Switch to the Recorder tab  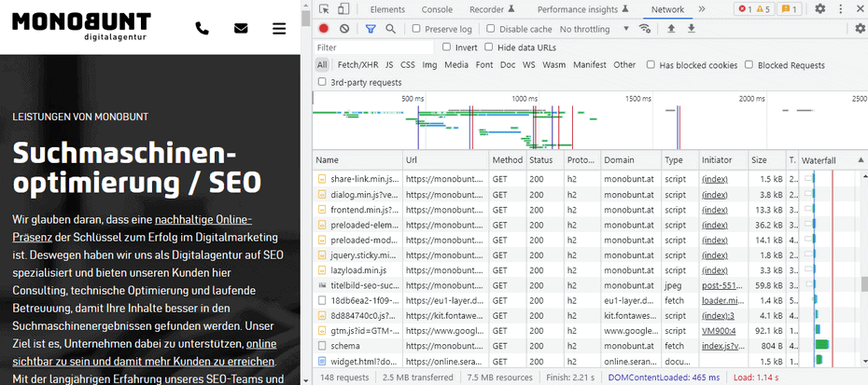492,9
